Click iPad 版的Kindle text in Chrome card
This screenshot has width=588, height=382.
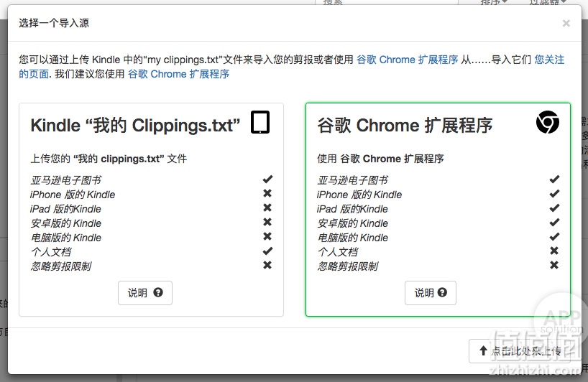point(352,209)
